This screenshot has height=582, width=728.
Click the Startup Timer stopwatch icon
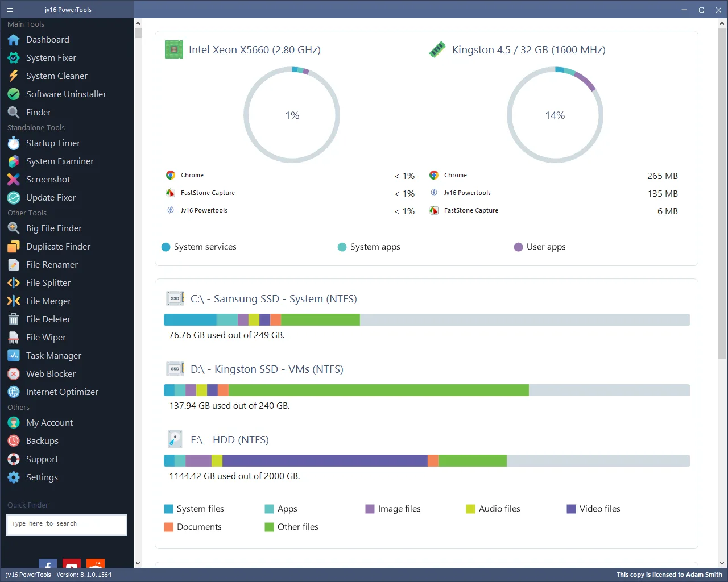[14, 143]
